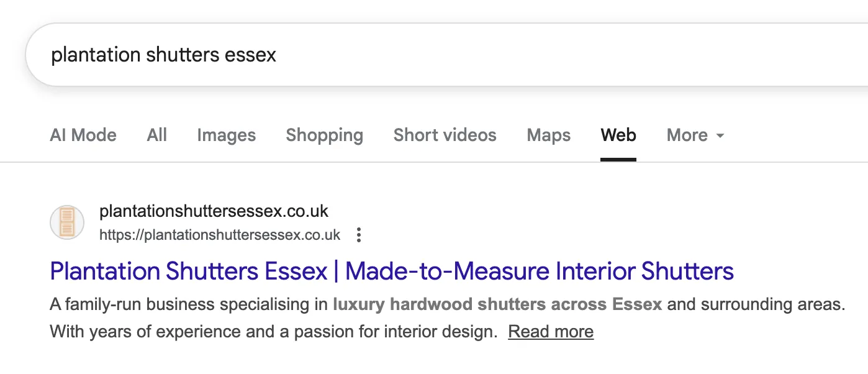Screen dimensions: 868x374
Task: Select the currently active Web tab
Action: pyautogui.click(x=618, y=135)
